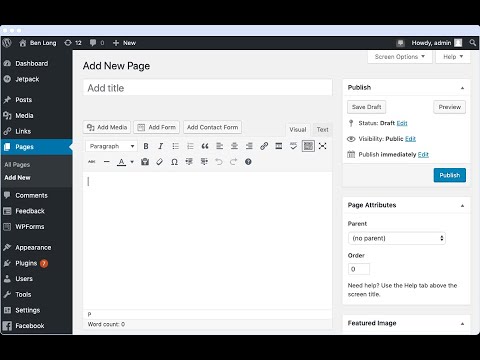
Task: Insert a numbered list
Action: pyautogui.click(x=190, y=146)
